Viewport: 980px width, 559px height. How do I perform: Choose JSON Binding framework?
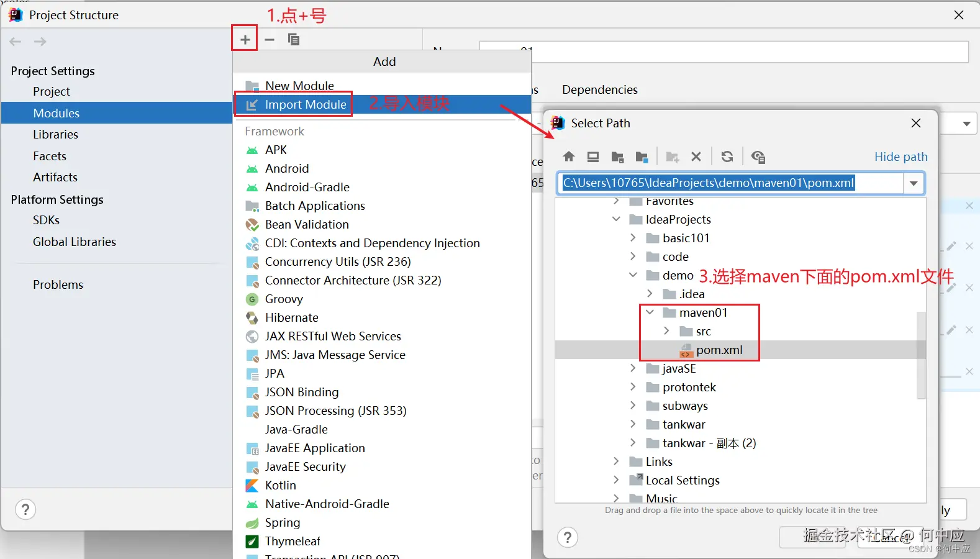[302, 392]
